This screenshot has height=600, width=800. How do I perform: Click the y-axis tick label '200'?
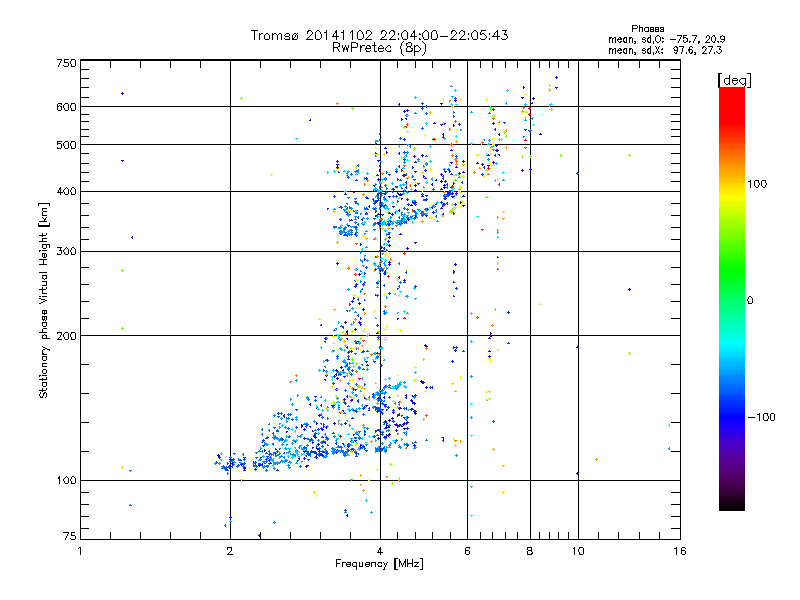click(x=66, y=336)
